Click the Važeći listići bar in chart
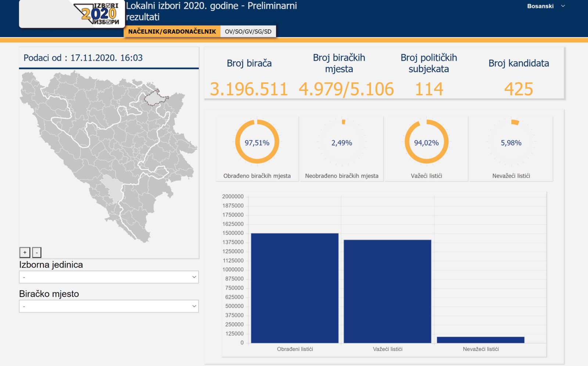Screen dimensions: 588x366 point(387,291)
